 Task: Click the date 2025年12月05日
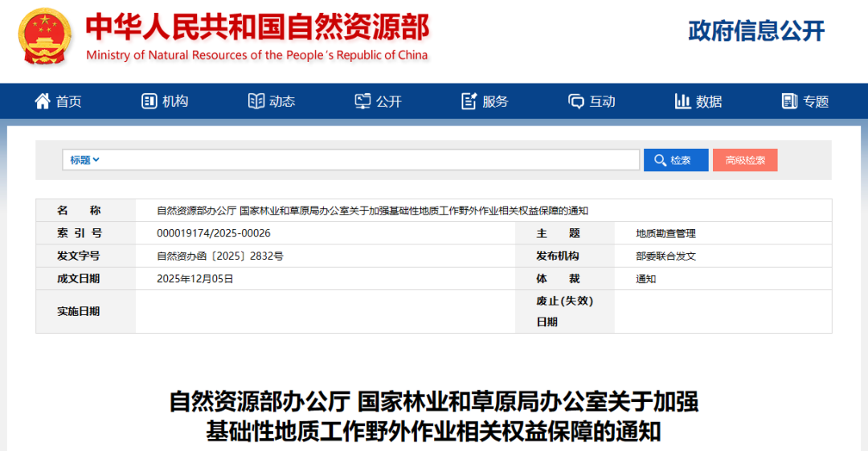pyautogui.click(x=194, y=279)
